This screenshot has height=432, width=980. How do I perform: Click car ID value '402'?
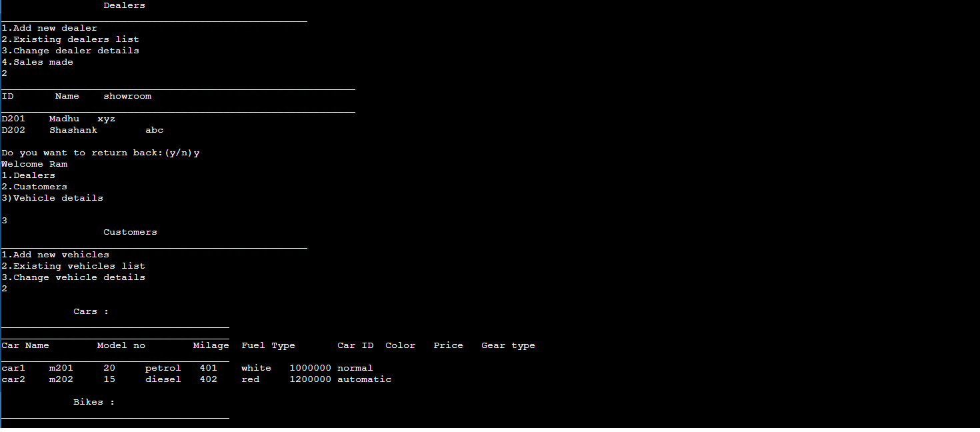(209, 379)
